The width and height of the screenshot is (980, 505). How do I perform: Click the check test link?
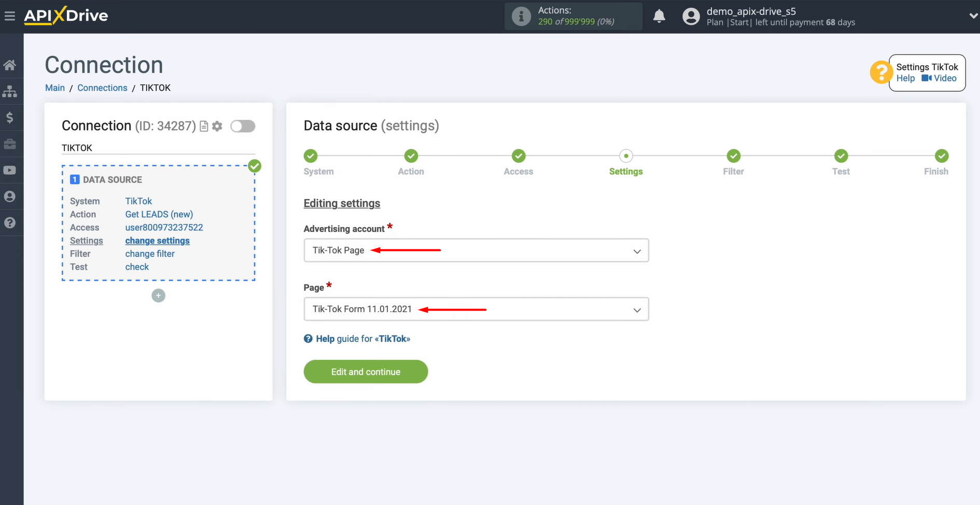click(137, 266)
